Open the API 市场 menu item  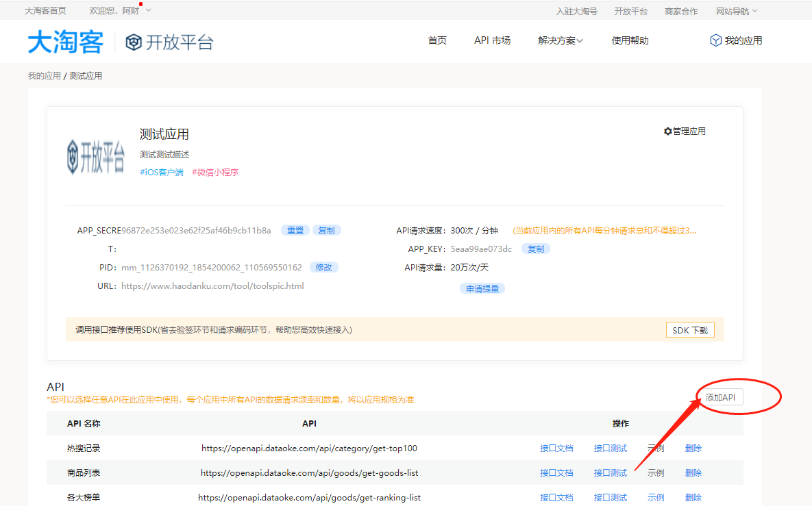click(492, 40)
